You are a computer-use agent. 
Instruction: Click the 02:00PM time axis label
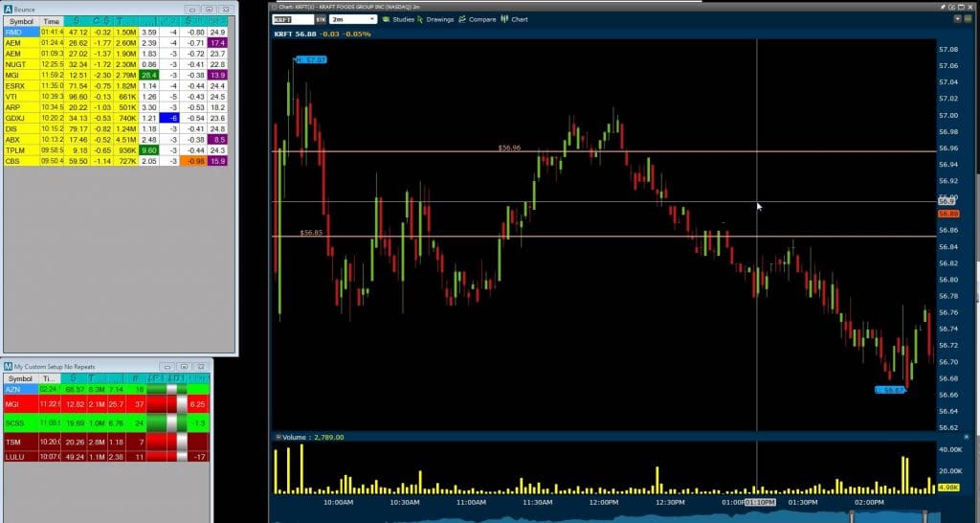[x=869, y=502]
